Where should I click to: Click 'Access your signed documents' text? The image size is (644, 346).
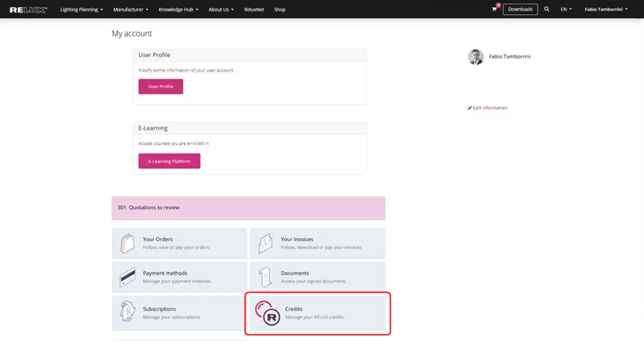pos(313,281)
